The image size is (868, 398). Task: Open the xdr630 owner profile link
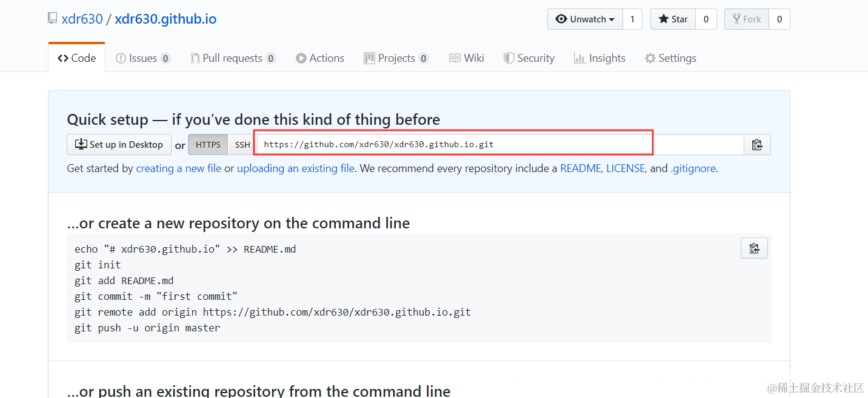pyautogui.click(x=82, y=19)
